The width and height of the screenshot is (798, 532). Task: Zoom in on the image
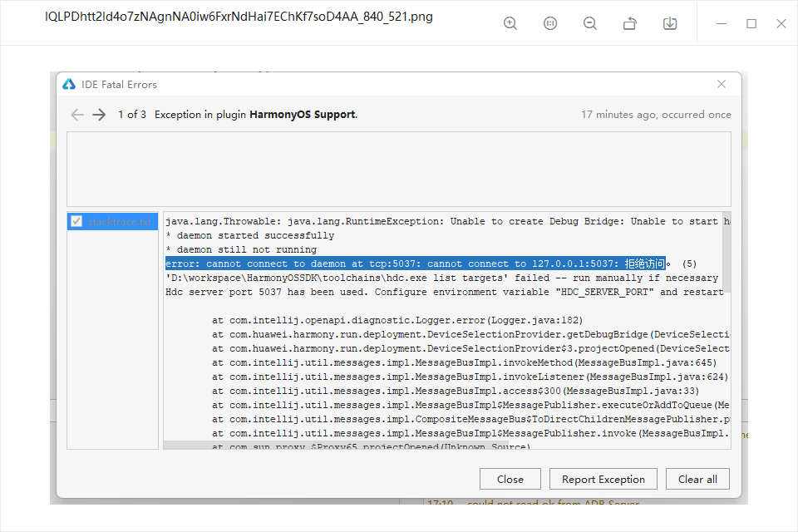click(x=510, y=23)
